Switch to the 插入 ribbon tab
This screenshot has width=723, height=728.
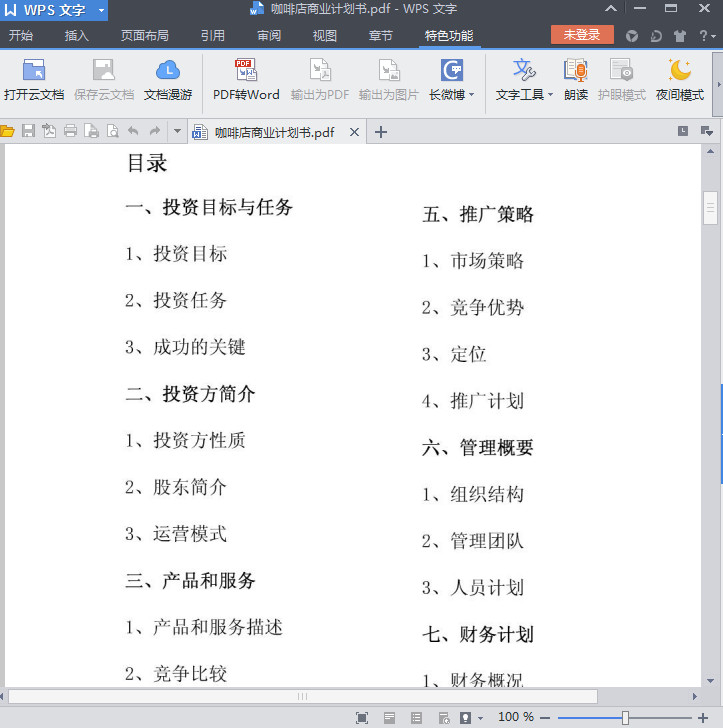pos(77,36)
